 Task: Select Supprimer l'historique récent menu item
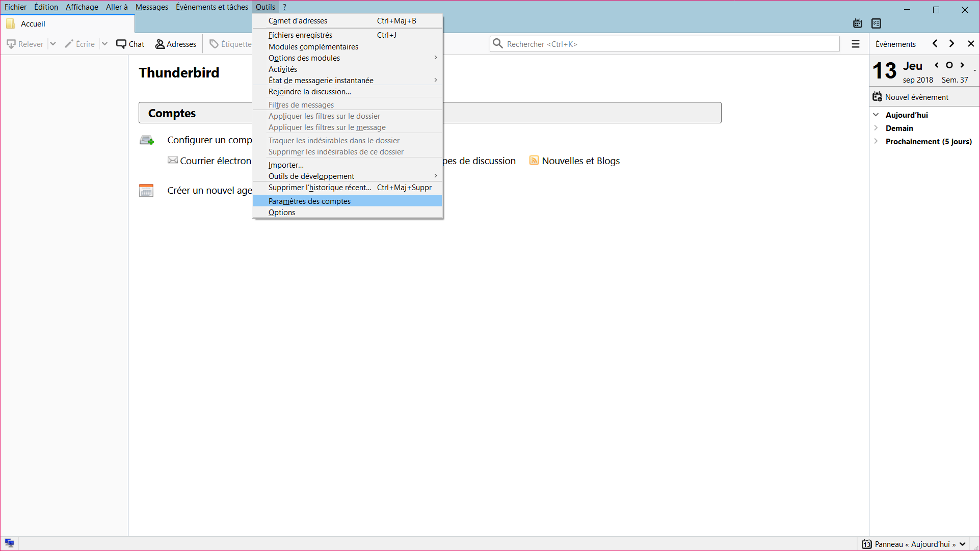[348, 188]
